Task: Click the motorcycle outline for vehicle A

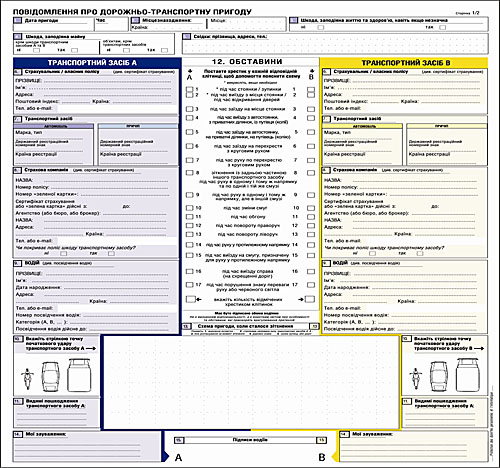Action: point(27,379)
